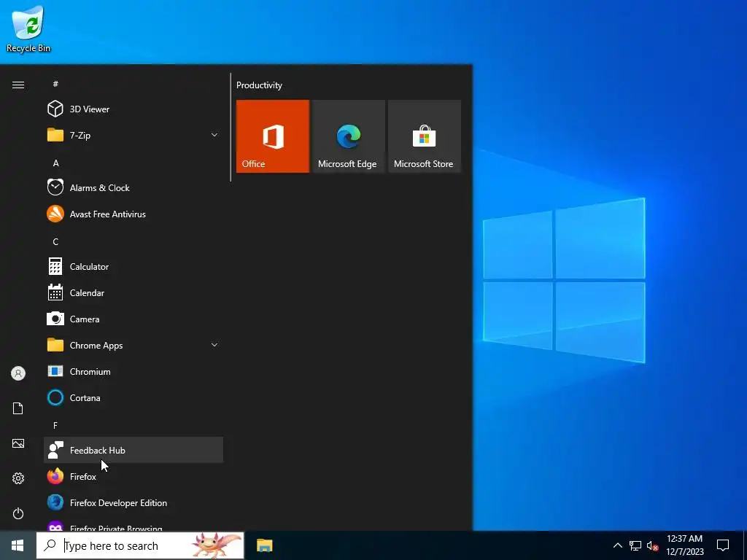Open Alarms & Clock app
Image resolution: width=747 pixels, height=560 pixels.
tap(133, 187)
